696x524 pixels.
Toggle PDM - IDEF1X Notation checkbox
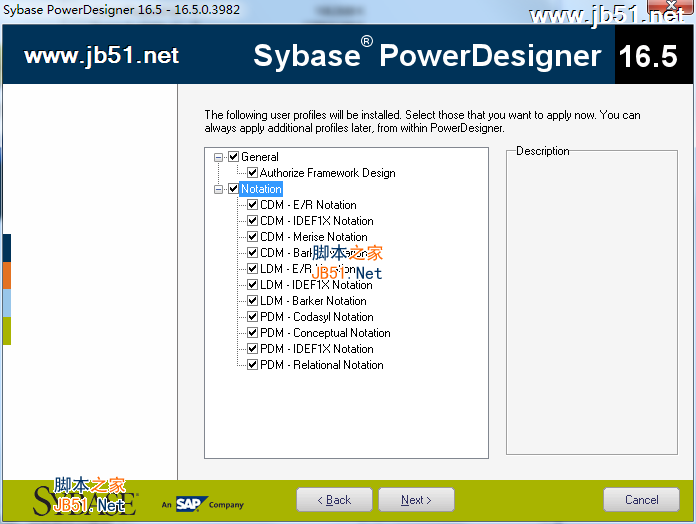(x=252, y=348)
